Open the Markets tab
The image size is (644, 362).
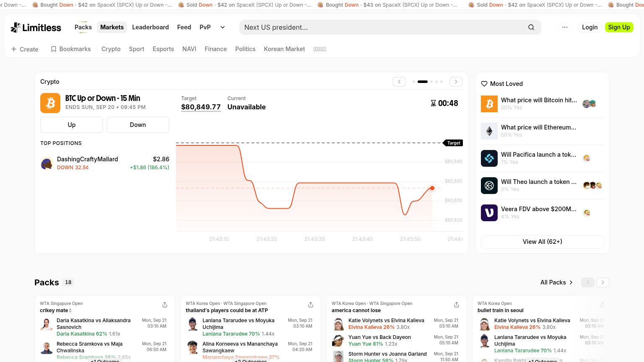tap(112, 27)
